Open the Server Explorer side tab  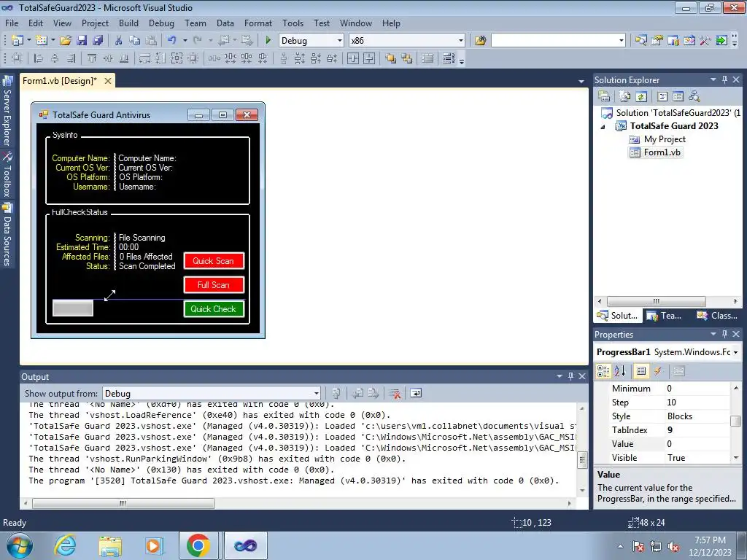coord(7,112)
